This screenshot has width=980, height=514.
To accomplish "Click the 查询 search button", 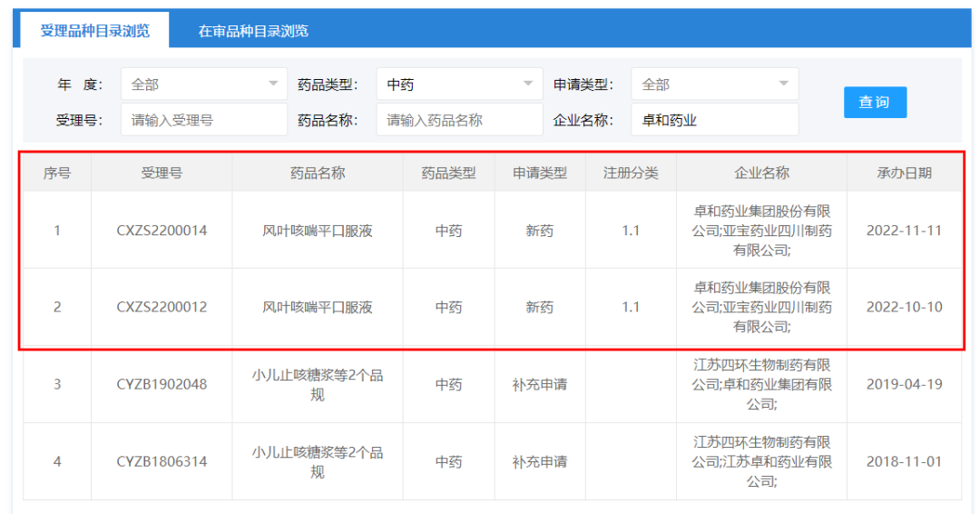I will coord(875,102).
